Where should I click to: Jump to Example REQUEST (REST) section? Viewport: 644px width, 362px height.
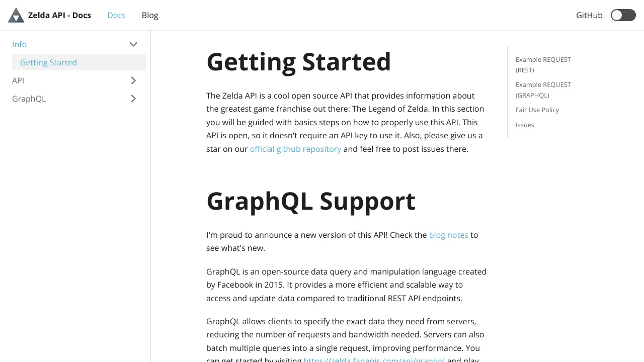(x=543, y=64)
